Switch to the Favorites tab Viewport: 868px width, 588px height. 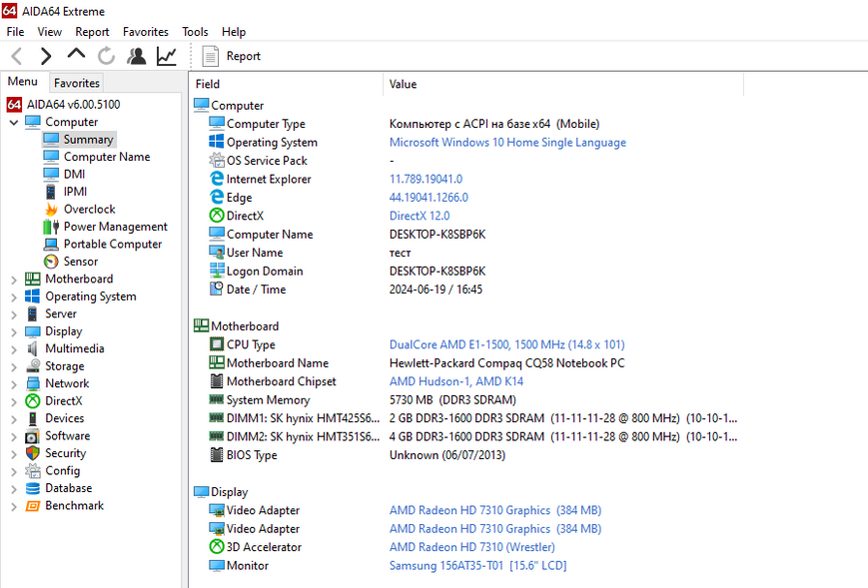click(76, 83)
